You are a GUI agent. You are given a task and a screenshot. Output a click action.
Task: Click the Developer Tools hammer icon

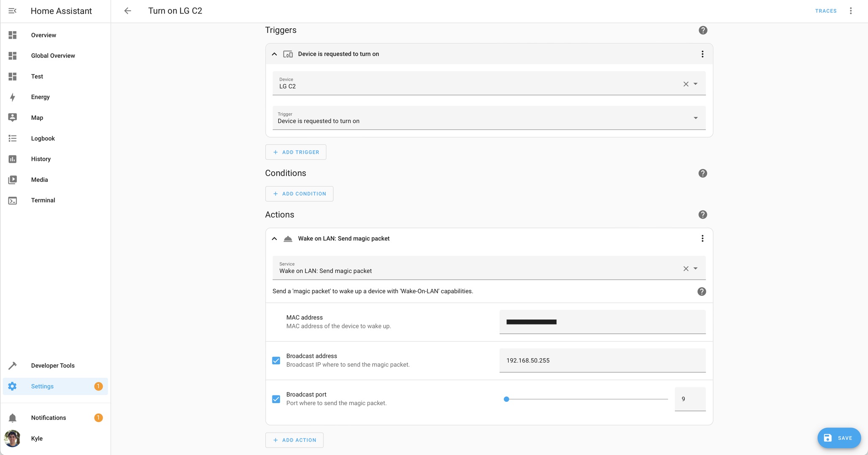coord(13,366)
